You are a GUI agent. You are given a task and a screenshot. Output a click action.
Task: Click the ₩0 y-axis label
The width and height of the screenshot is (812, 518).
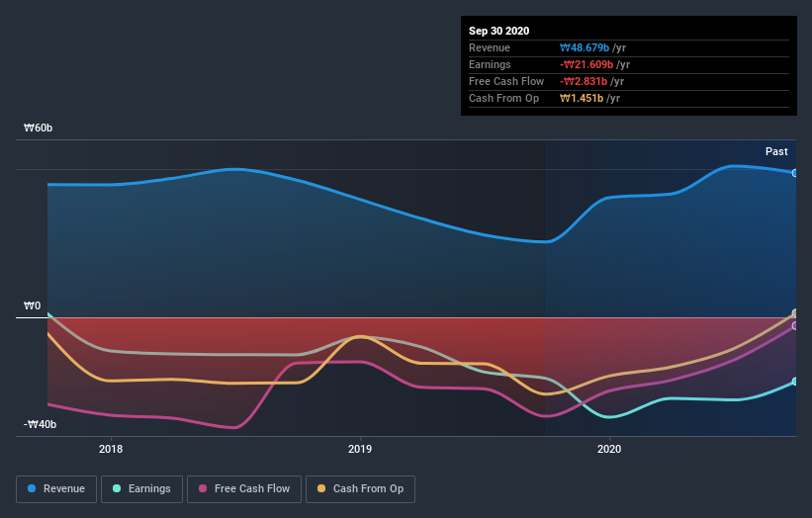coord(32,305)
